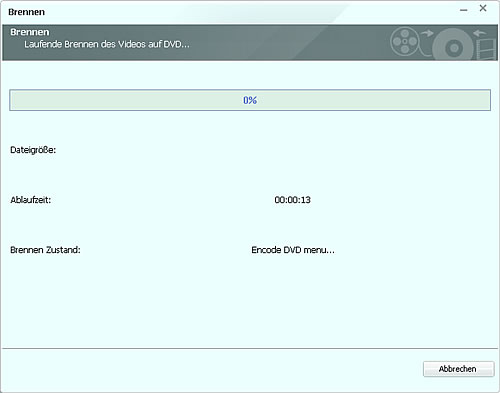Click the elapsed time 00:00:13

(292, 200)
